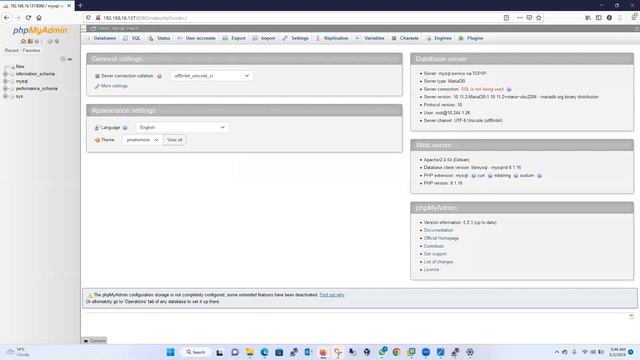This screenshot has height=360, width=640.
Task: Open the Get support link
Action: point(435,254)
